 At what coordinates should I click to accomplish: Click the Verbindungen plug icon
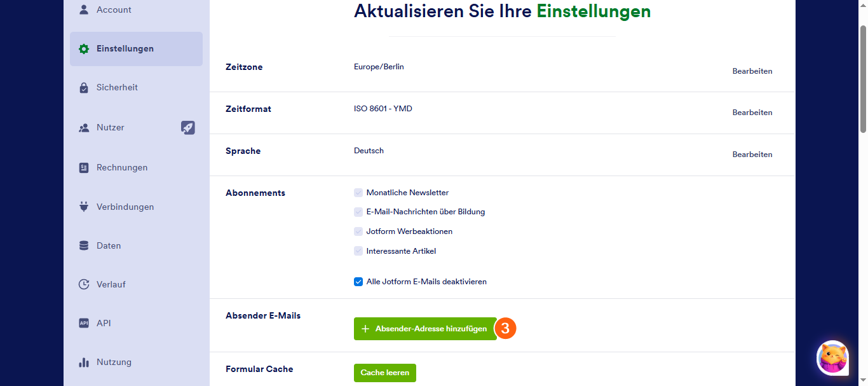84,207
